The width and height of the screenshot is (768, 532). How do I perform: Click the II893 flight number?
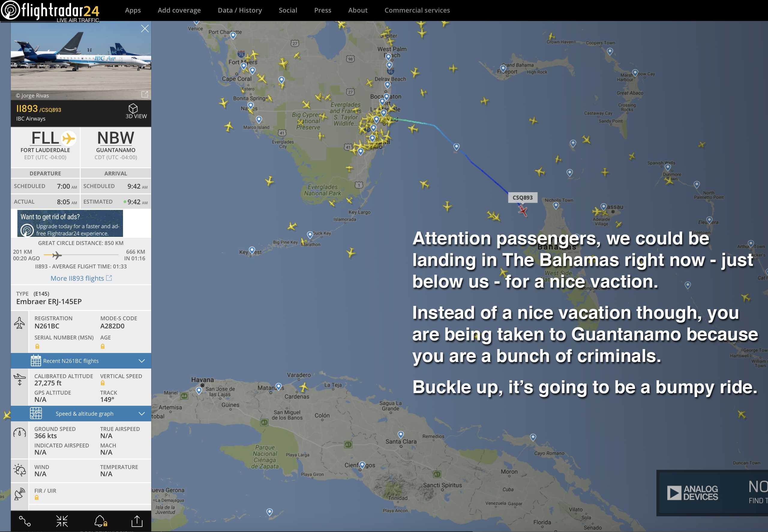tap(27, 108)
